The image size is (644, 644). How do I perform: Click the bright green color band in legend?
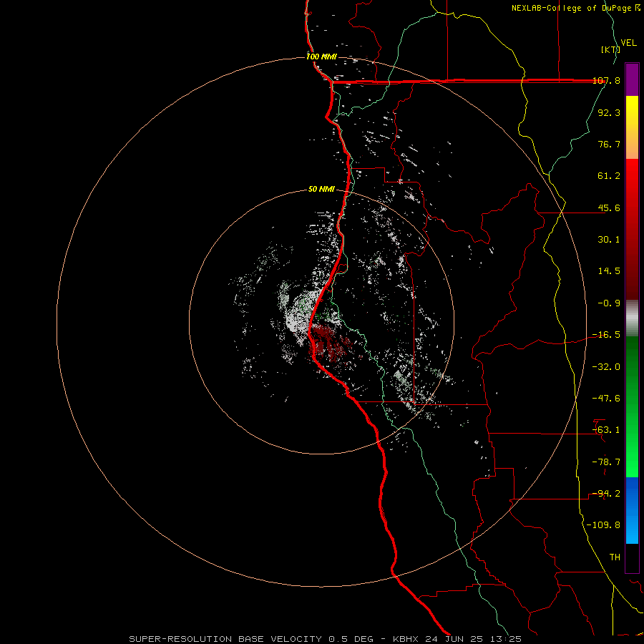click(x=632, y=406)
